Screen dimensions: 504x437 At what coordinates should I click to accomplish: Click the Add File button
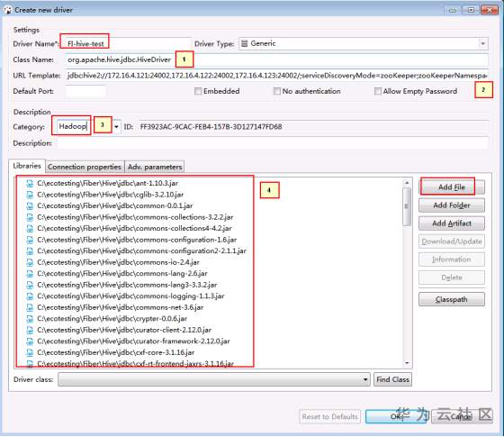(452, 187)
